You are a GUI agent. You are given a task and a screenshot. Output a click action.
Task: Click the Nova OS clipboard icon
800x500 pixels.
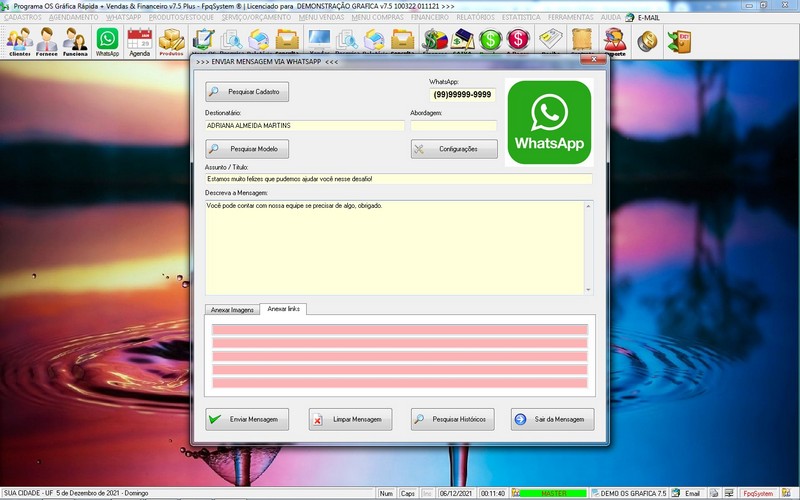204,40
